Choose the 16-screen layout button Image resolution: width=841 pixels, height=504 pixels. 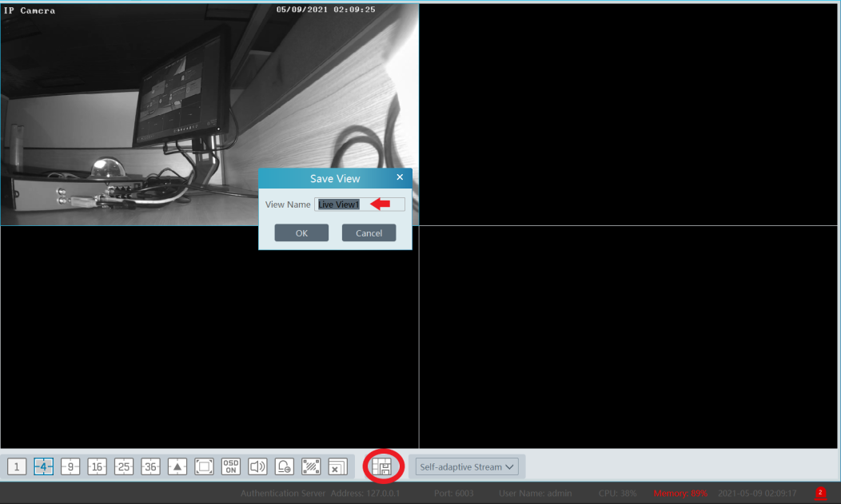point(97,467)
